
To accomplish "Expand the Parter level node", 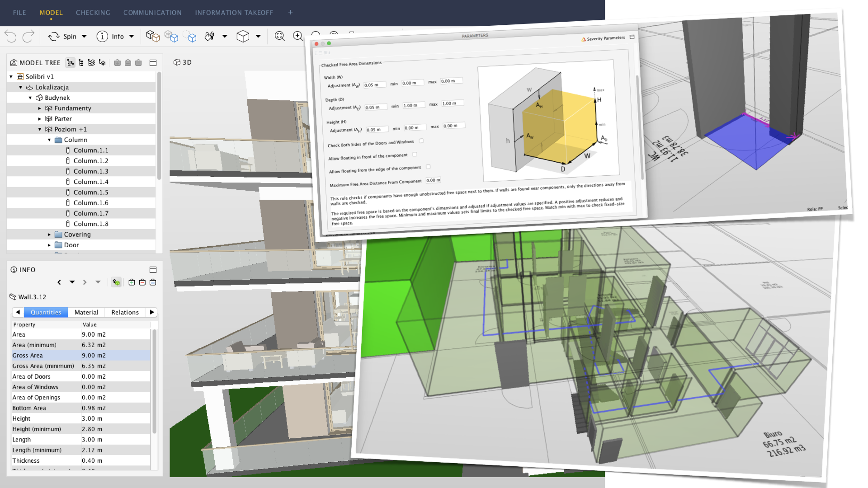I will 40,119.
